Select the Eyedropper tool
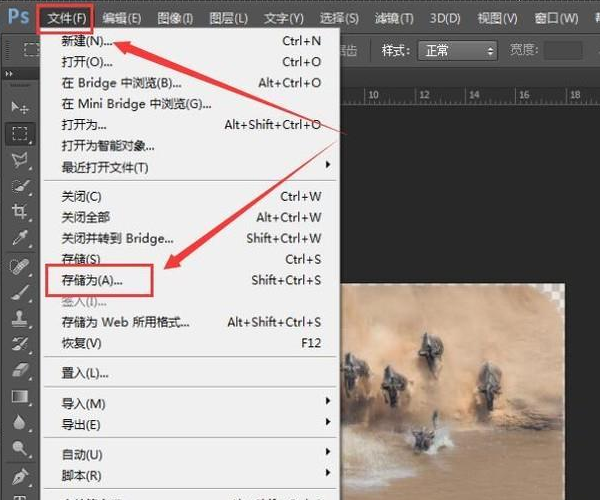This screenshot has height=500, width=600. (x=20, y=237)
